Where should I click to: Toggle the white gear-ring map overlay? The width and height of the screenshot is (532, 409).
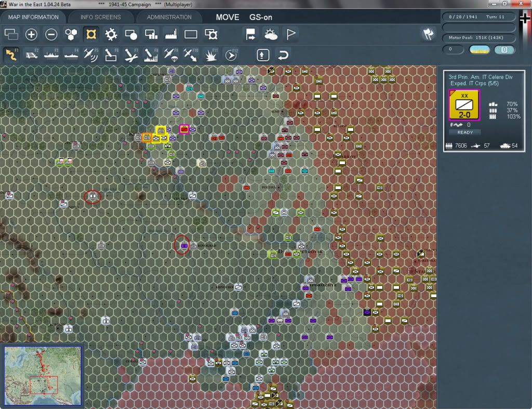point(111,34)
